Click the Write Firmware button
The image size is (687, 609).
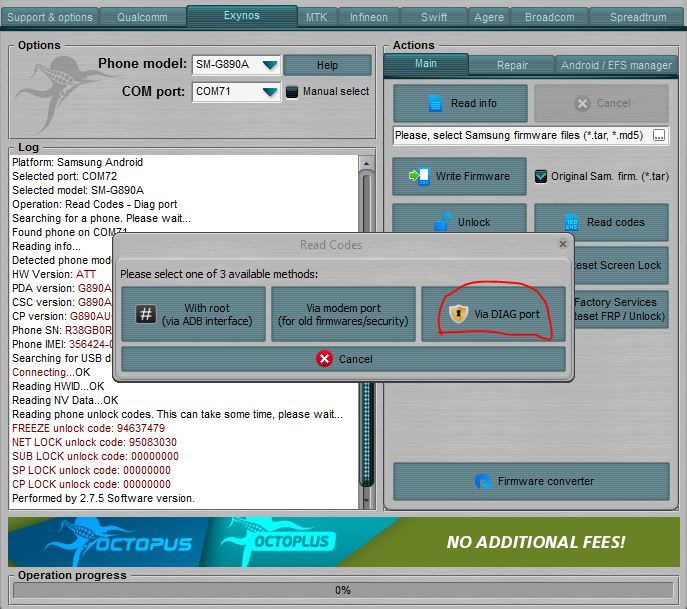(x=459, y=177)
